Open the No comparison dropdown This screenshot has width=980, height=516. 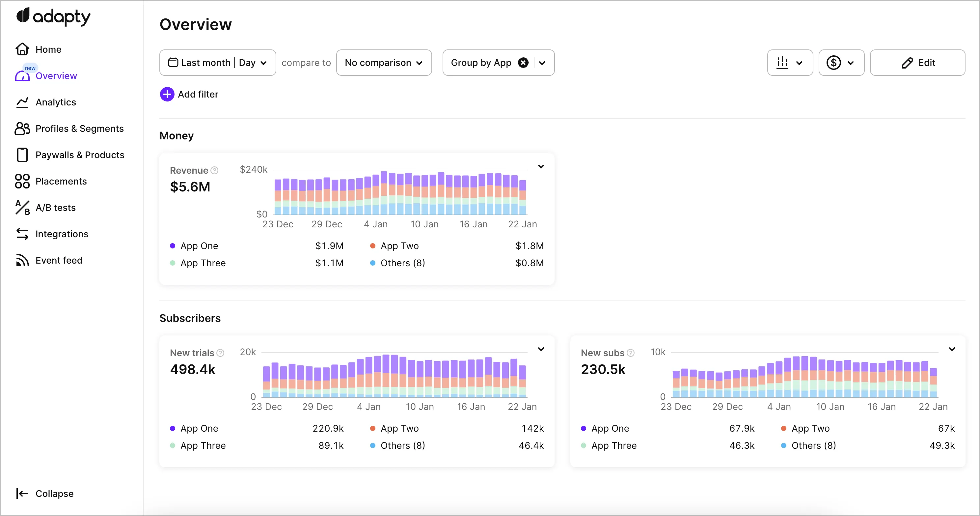click(x=384, y=62)
